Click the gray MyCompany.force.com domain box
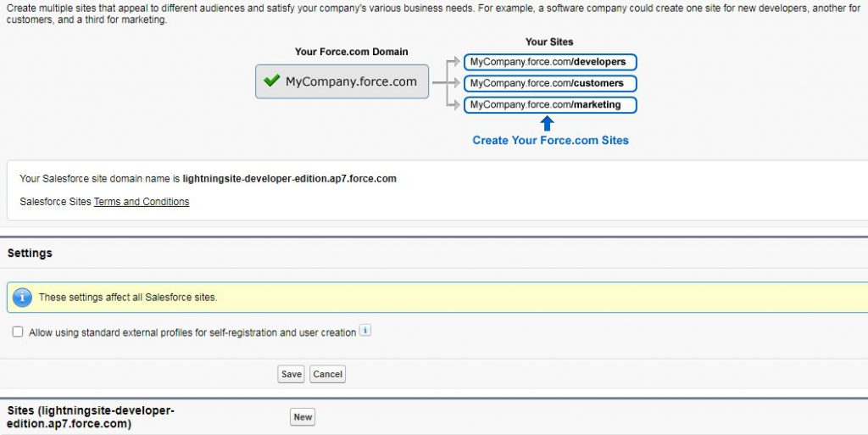Screen dimensions: 868x435 pos(342,81)
